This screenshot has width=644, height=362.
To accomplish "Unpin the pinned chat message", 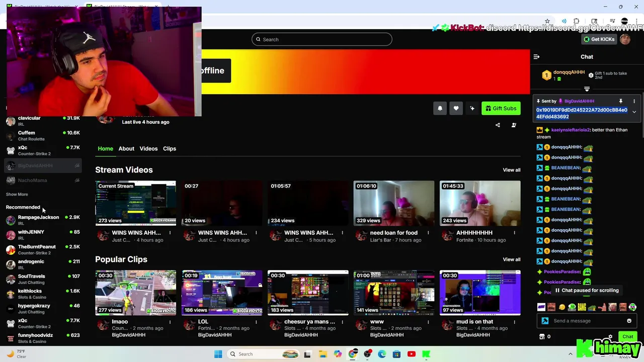I will pyautogui.click(x=620, y=101).
